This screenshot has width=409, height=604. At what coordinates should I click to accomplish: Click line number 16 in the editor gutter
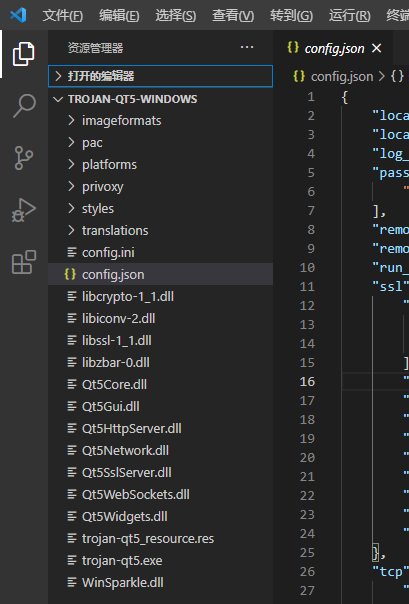pyautogui.click(x=307, y=381)
